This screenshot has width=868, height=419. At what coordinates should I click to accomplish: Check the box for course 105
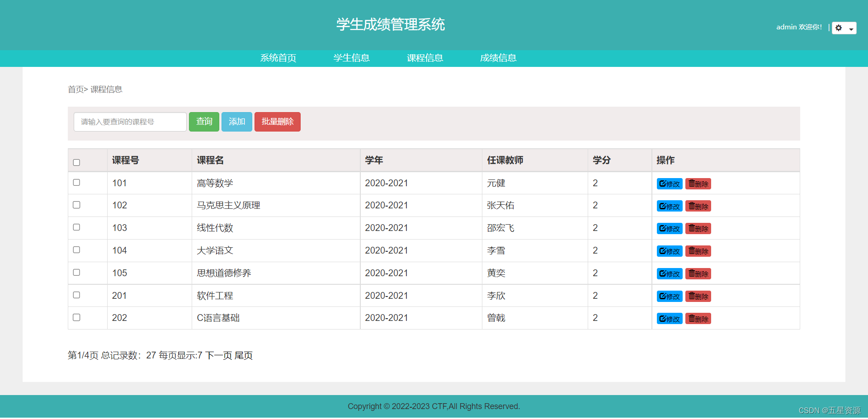point(76,273)
